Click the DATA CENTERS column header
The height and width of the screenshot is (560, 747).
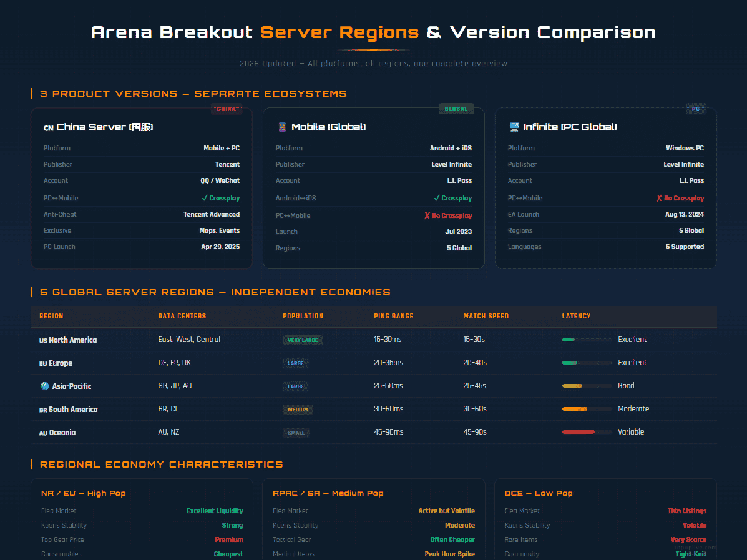coord(182,316)
